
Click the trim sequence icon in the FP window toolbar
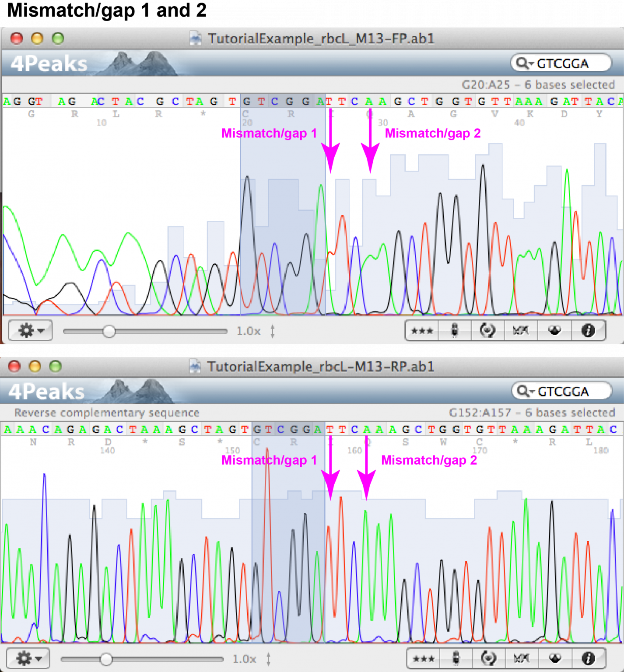click(x=521, y=331)
